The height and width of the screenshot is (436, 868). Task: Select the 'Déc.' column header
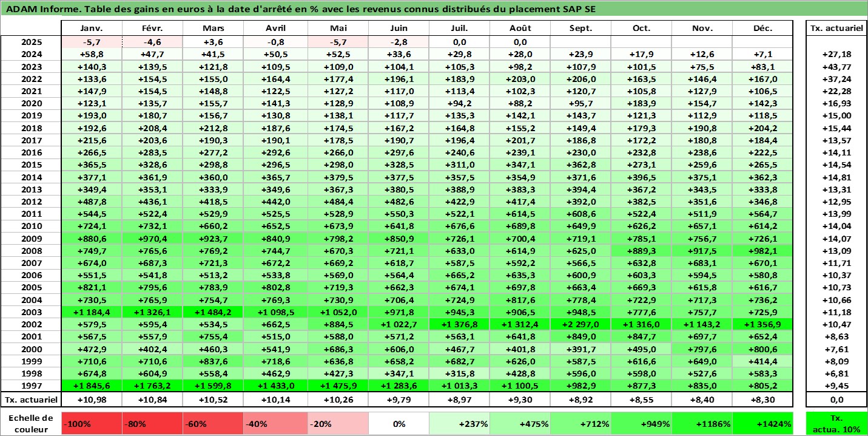[762, 28]
